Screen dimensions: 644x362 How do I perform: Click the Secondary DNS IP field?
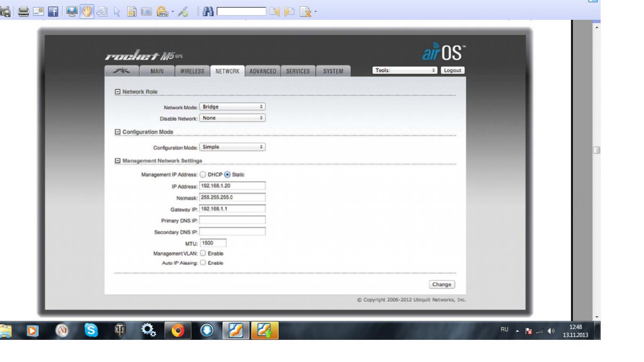click(232, 232)
